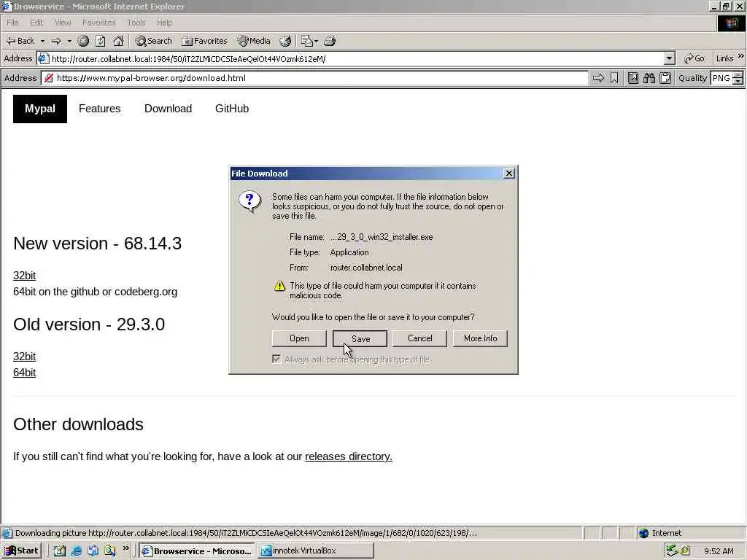The height and width of the screenshot is (560, 747).
Task: Click the 64bit link under Old version
Action: pos(24,373)
